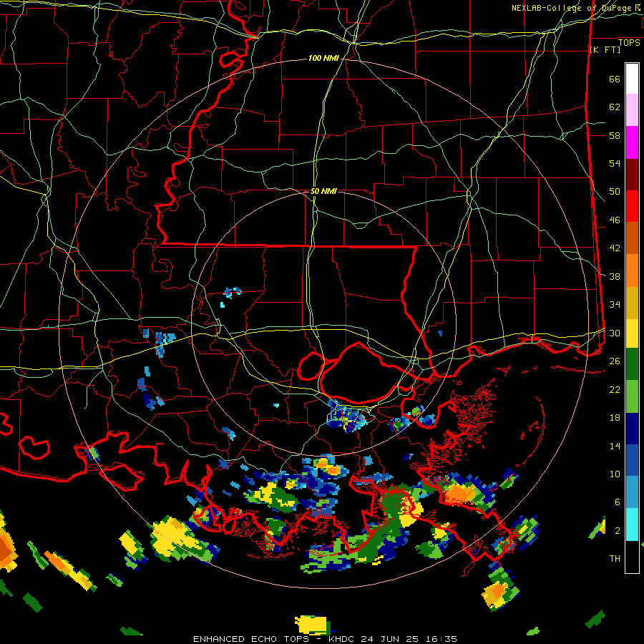Click the "[K FT]" units label
This screenshot has height=644, width=644.
point(605,49)
